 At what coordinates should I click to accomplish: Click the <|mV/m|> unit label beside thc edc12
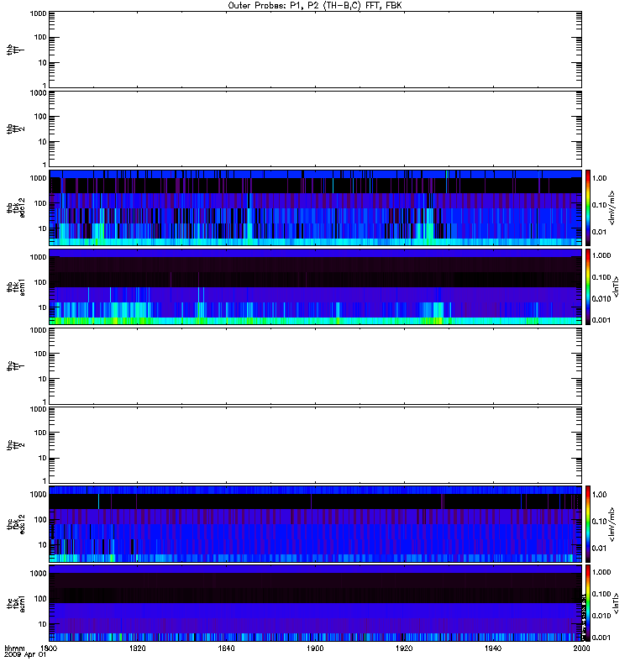click(612, 524)
